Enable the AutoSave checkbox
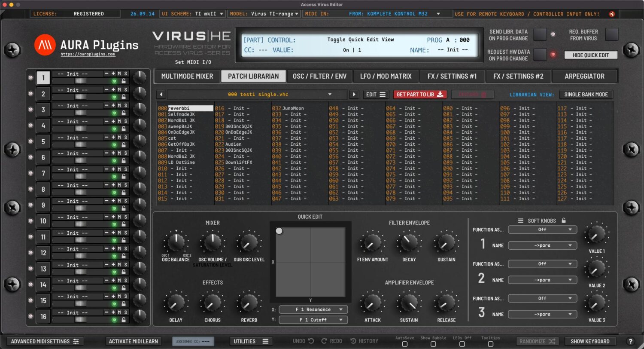The width and height of the screenshot is (644, 349). [x=404, y=344]
